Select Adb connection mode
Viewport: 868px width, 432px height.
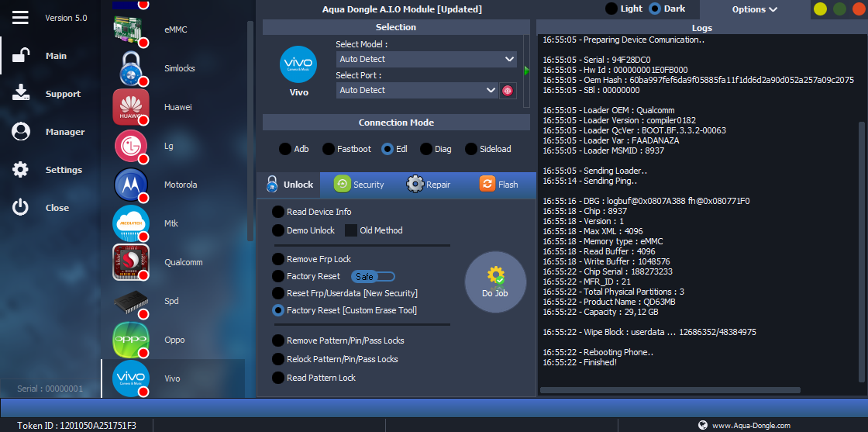[x=294, y=149]
